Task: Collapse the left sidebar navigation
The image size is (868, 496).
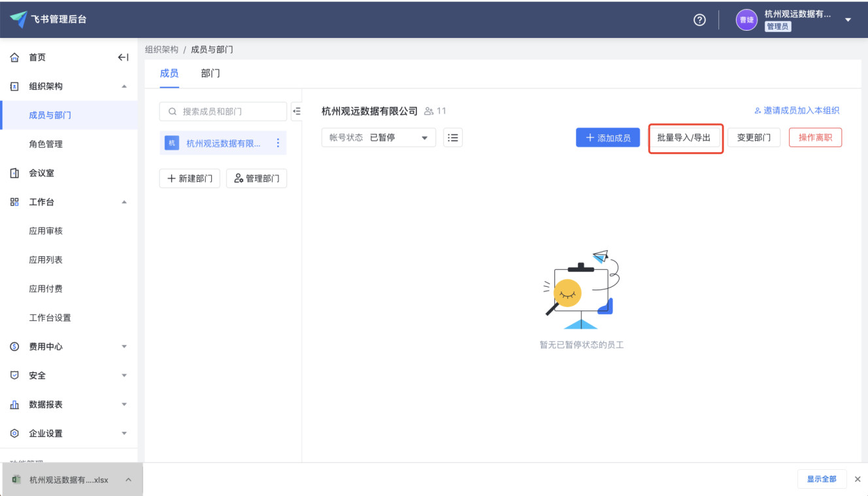Action: 123,58
